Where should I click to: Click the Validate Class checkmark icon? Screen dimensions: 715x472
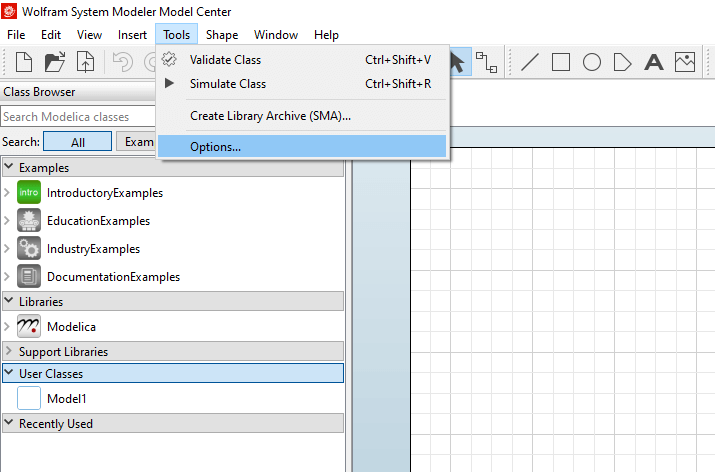169,59
